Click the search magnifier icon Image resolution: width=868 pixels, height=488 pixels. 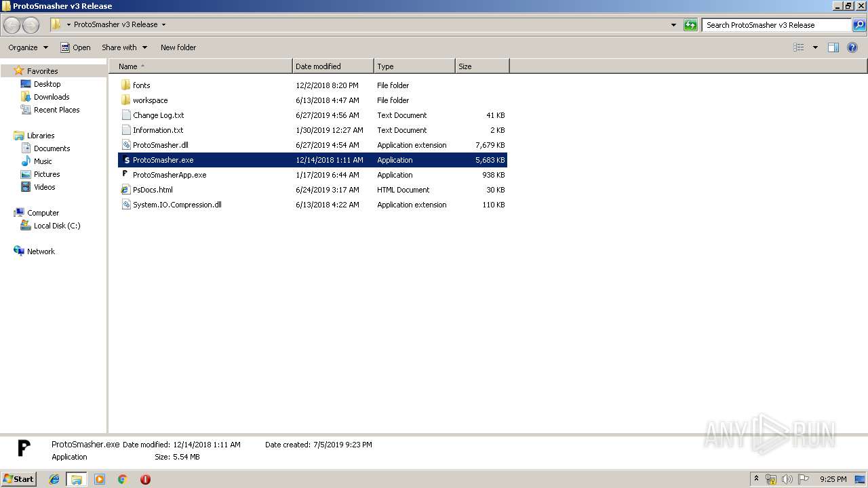859,25
